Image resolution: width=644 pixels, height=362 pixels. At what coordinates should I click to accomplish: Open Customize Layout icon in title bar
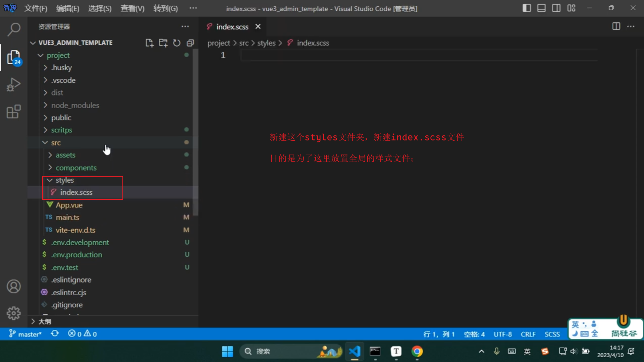coord(571,8)
